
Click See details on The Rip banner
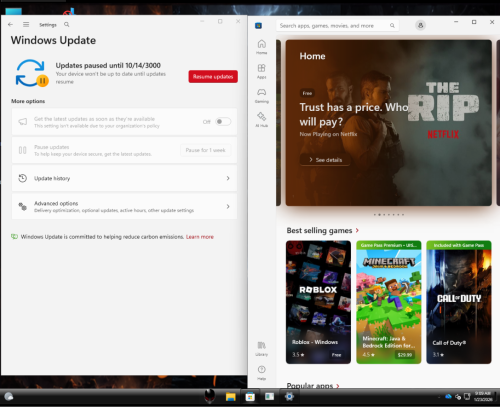pos(326,160)
